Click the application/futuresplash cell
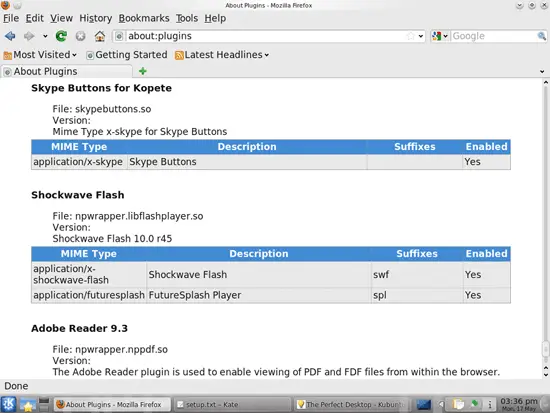 click(89, 295)
